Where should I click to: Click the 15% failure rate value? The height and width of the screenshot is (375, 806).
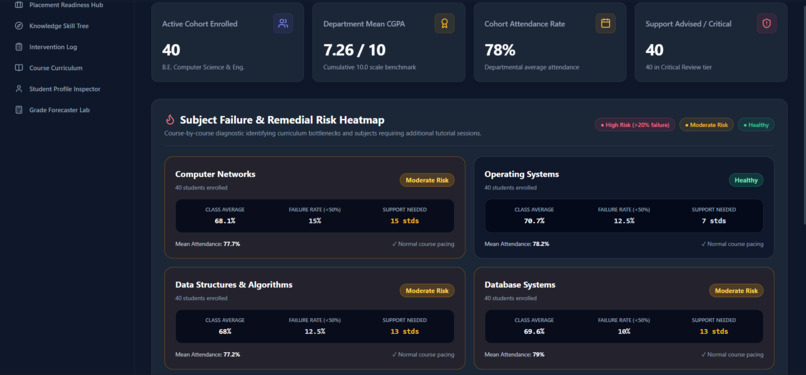click(x=315, y=221)
